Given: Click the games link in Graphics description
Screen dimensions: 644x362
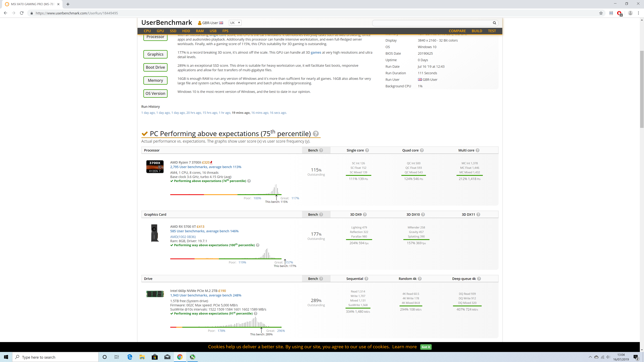Looking at the screenshot, I should [316, 52].
